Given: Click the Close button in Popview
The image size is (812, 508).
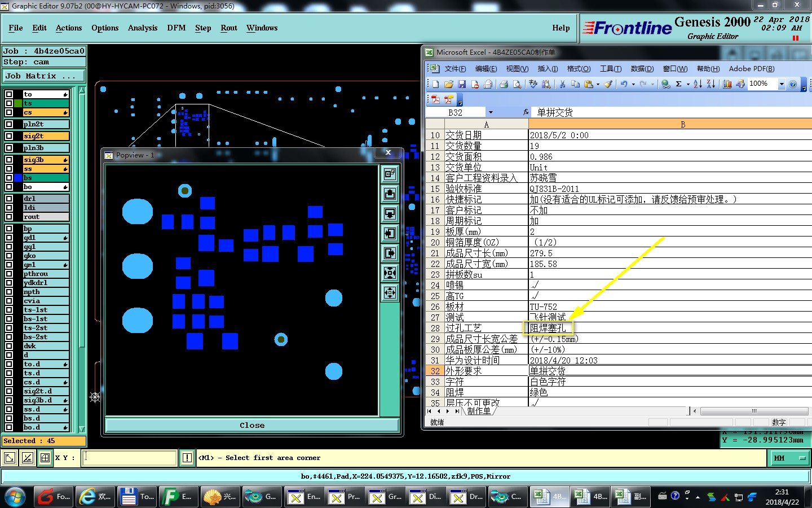Looking at the screenshot, I should (x=251, y=425).
